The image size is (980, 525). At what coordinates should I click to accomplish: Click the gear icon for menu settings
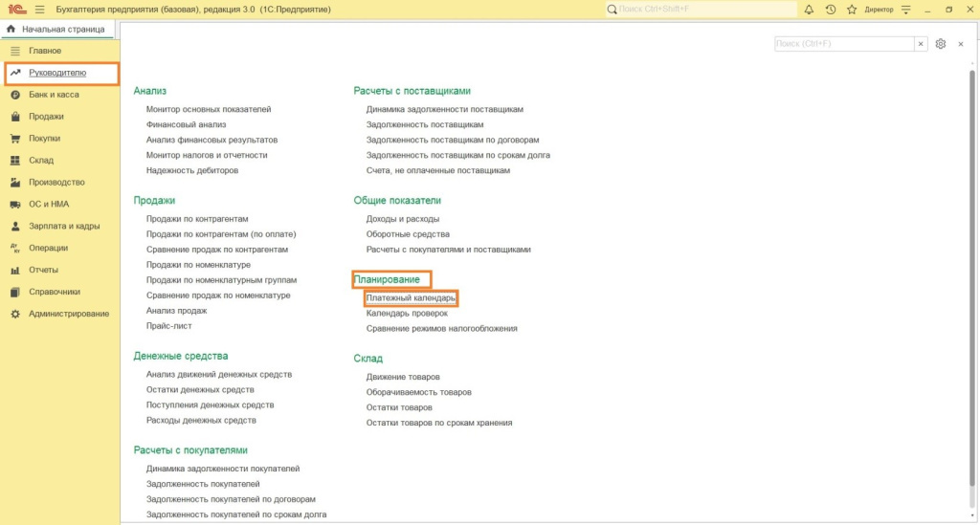941,44
